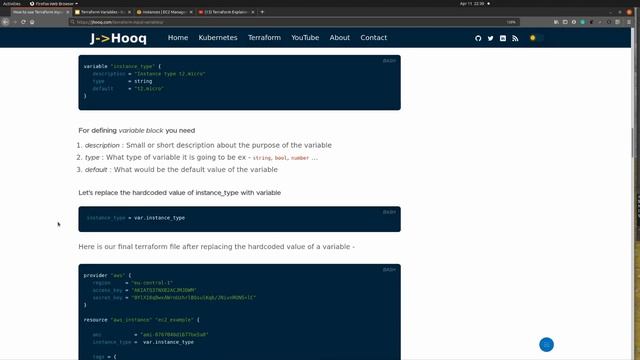
Task: Open the Firefox hamburger menu
Action: tap(629, 22)
